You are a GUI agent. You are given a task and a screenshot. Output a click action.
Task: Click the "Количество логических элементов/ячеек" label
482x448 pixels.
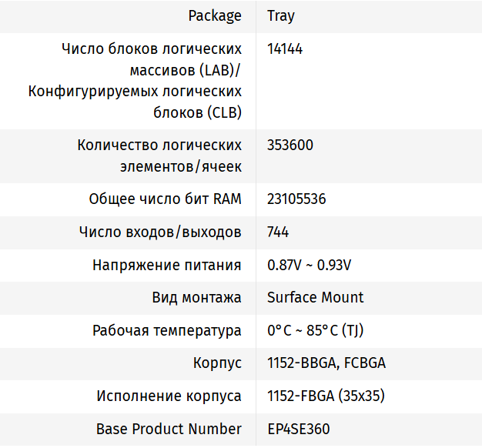(x=159, y=155)
